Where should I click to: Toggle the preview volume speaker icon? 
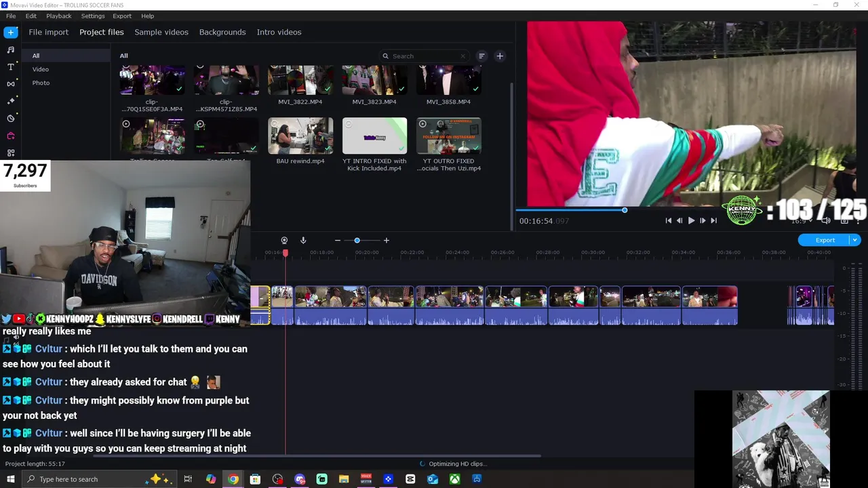click(x=825, y=220)
